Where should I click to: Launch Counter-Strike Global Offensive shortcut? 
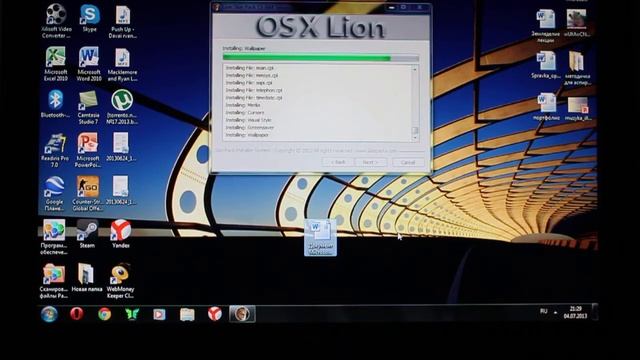(88, 194)
